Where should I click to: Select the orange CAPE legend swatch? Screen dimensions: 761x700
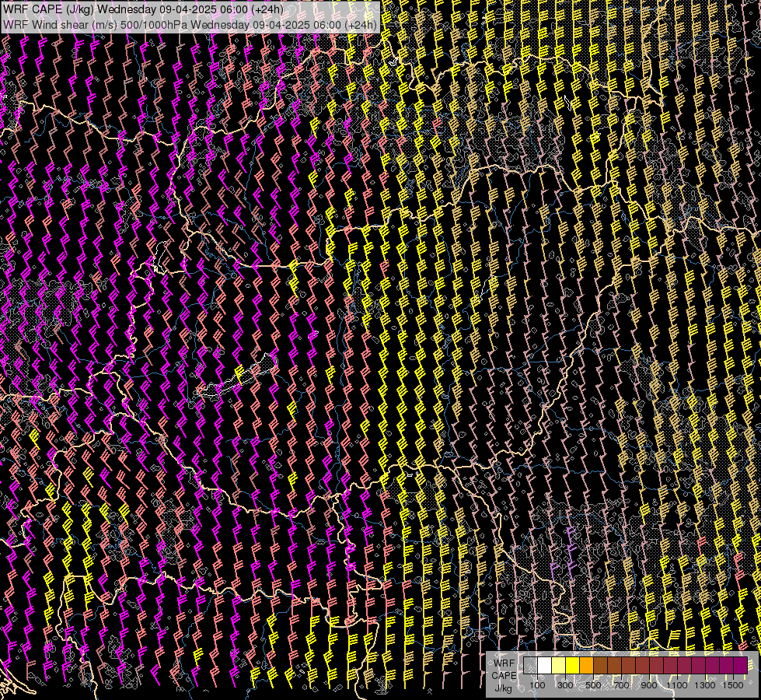586,665
